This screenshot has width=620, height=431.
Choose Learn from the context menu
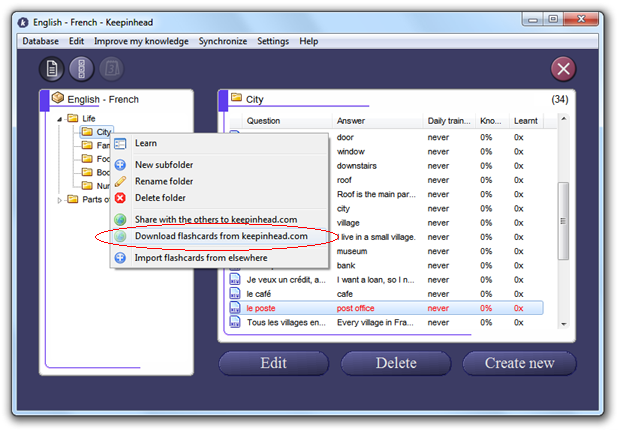(146, 143)
